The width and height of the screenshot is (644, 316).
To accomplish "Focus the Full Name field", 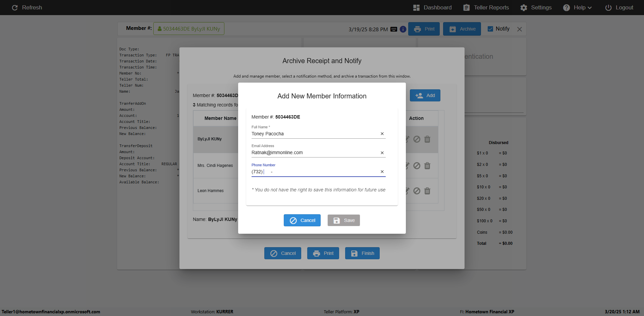I will [x=315, y=134].
